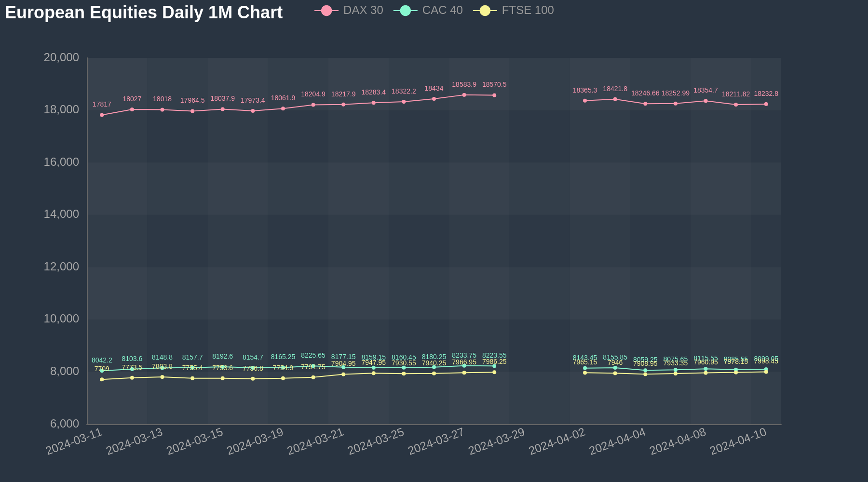
Task: Select the DAX data label 18283.4
Action: click(374, 92)
